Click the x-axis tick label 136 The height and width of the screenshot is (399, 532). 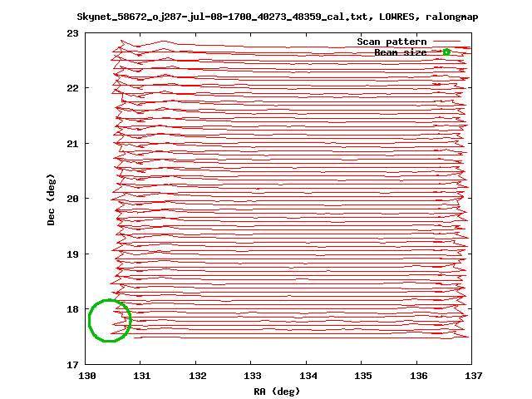click(419, 376)
